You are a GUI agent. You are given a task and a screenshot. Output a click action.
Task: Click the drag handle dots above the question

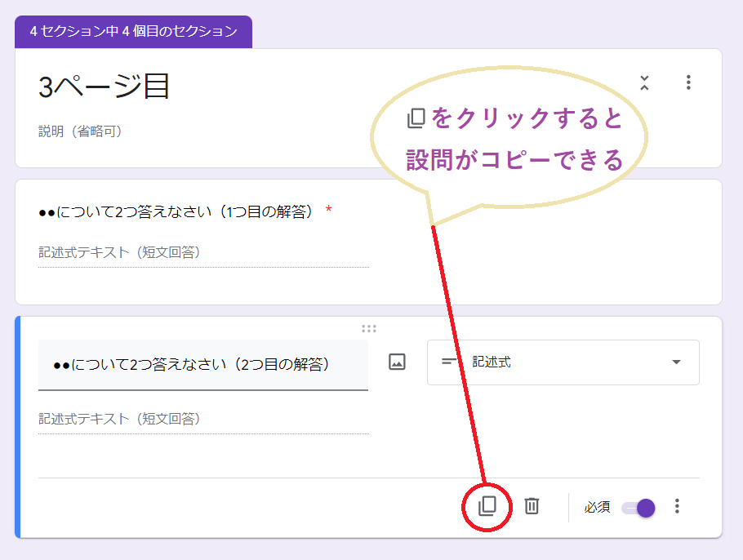(369, 327)
